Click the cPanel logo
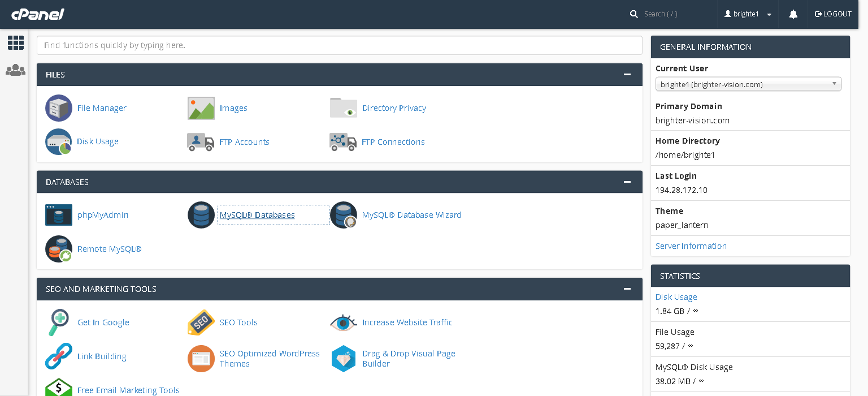The width and height of the screenshot is (868, 396). point(38,14)
